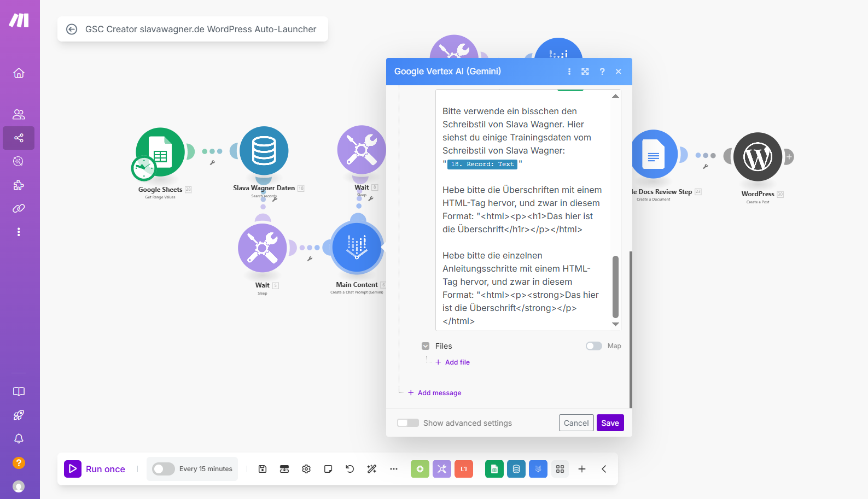Viewport: 868px width, 499px height.
Task: Click the teal Data store favorite icon
Action: tap(516, 469)
